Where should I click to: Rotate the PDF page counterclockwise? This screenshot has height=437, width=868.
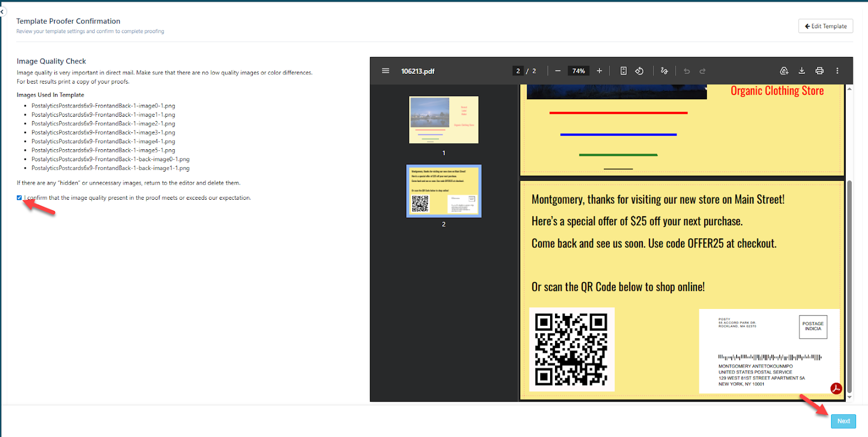(x=640, y=71)
